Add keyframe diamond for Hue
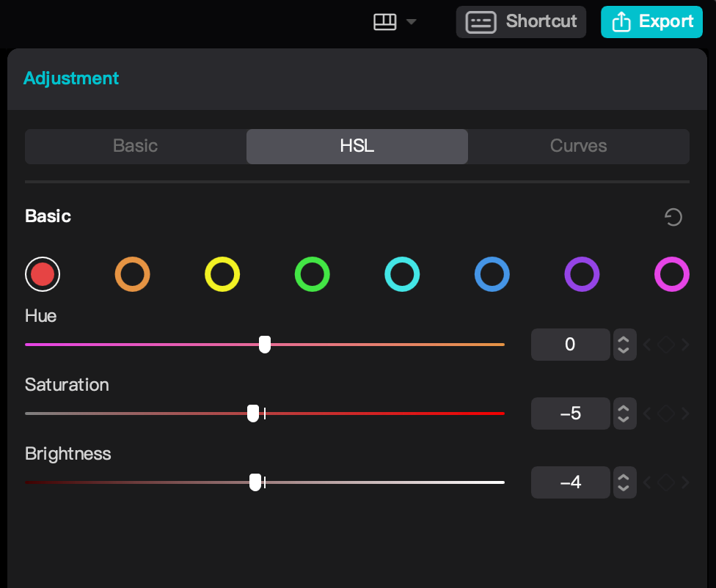Screen dimensions: 716x588 point(665,345)
